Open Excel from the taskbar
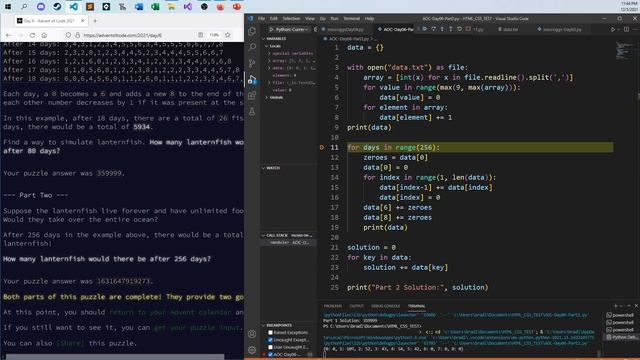This screenshot has width=640, height=360. click(155, 7)
